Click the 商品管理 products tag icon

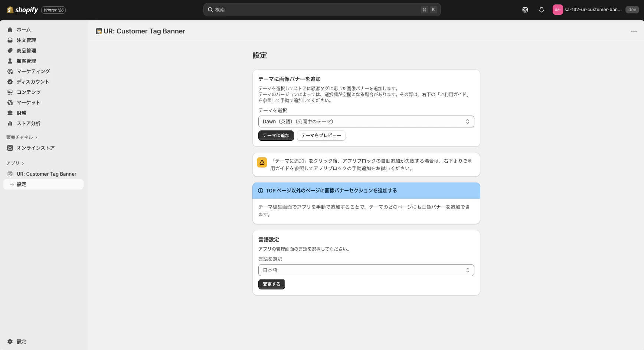(10, 51)
